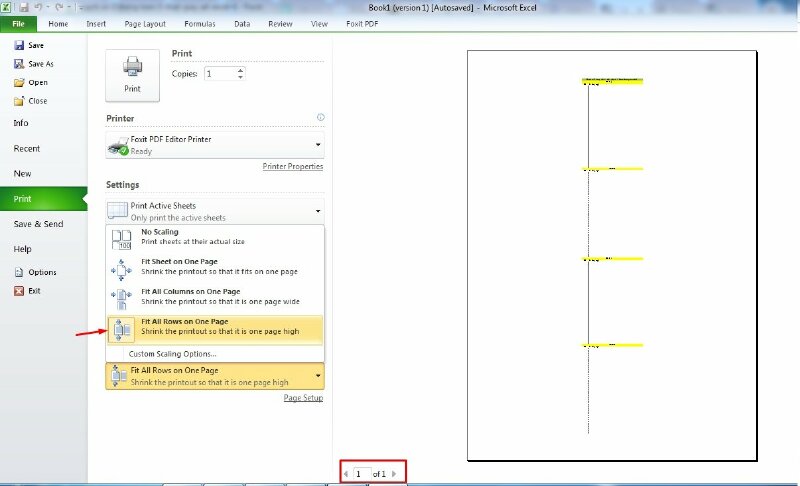Click the Printer Properties link

coord(293,166)
